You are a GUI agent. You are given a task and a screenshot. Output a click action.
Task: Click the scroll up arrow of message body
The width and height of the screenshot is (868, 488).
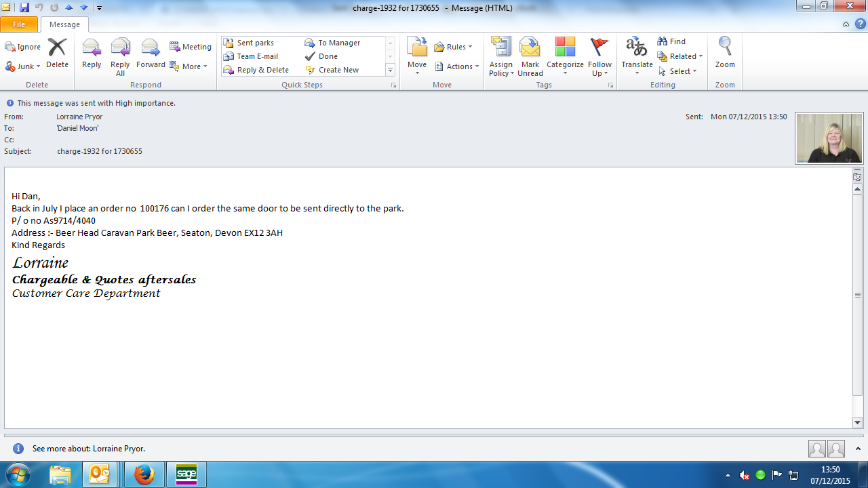tap(857, 189)
